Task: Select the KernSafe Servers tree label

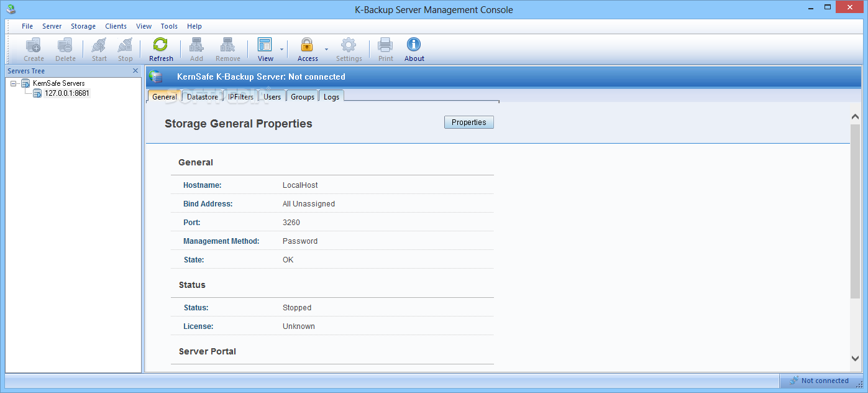Action: click(59, 83)
